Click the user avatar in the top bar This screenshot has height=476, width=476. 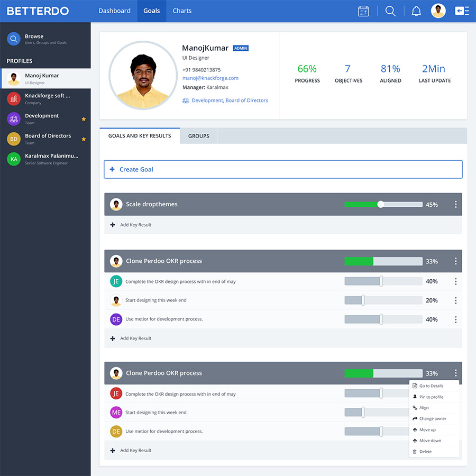point(438,11)
